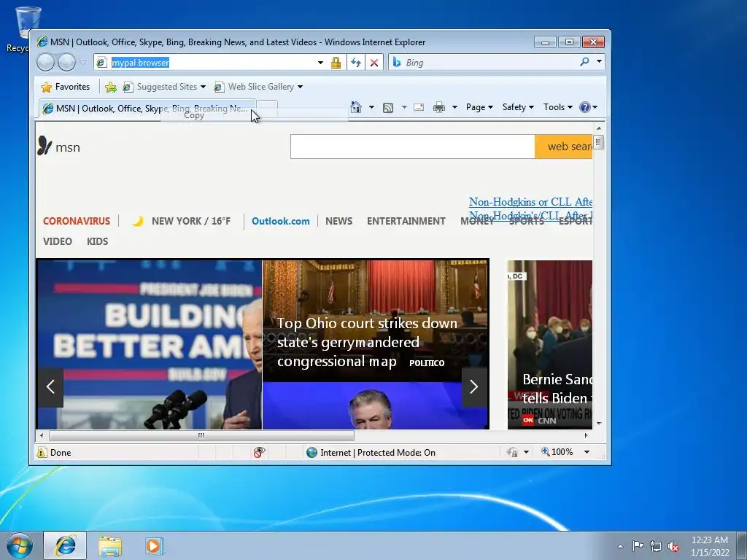Click the MSN web search text field

[x=413, y=147]
